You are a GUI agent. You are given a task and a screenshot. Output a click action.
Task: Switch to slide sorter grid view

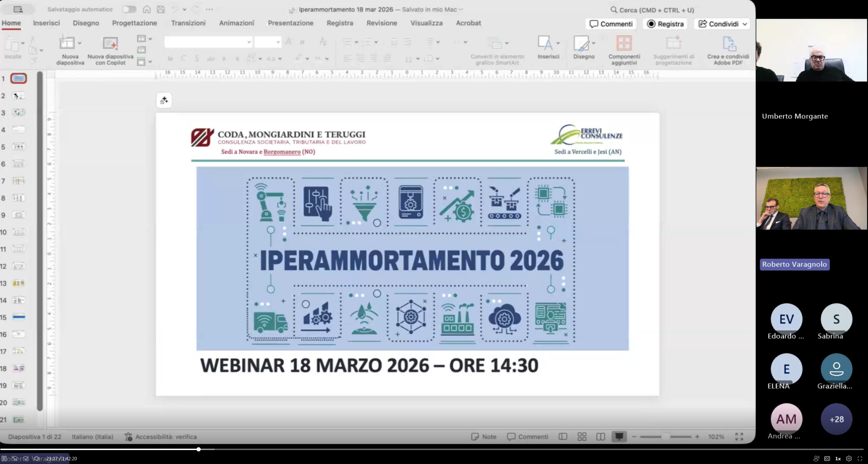click(582, 436)
